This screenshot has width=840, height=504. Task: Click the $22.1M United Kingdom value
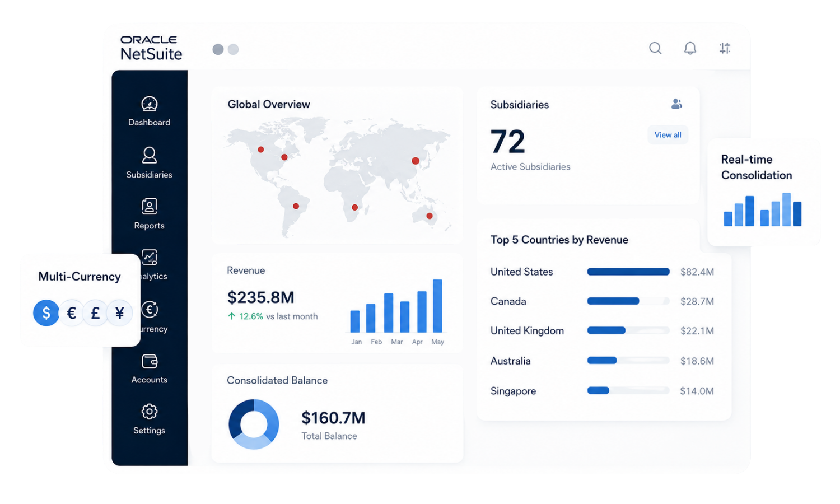(x=697, y=331)
